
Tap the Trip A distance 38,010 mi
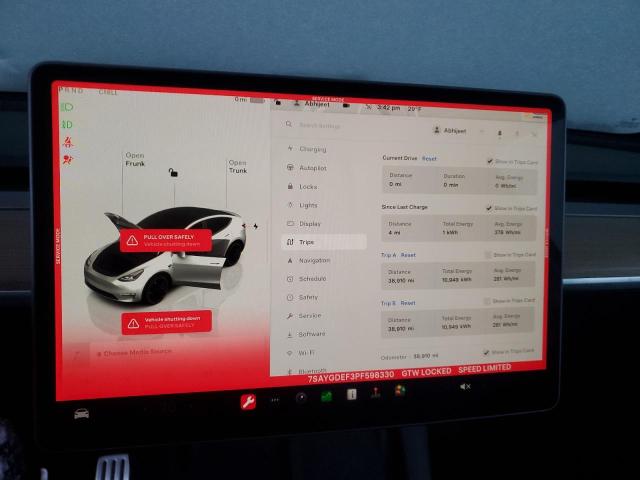tap(401, 281)
